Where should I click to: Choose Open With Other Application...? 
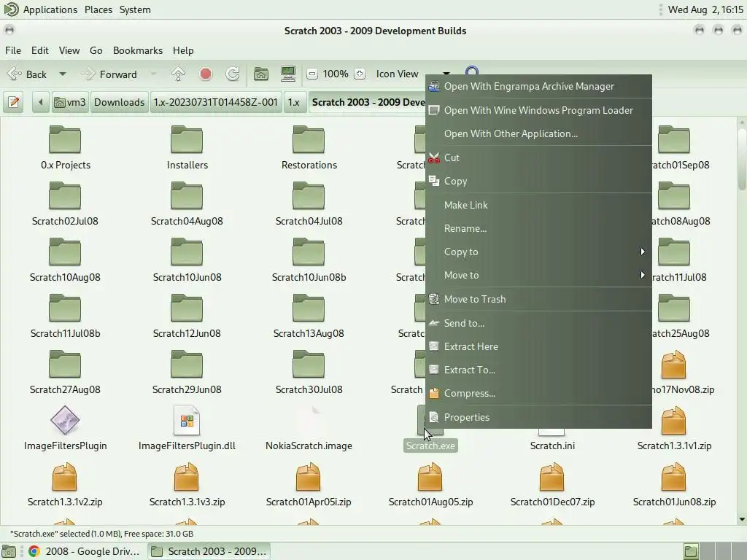[x=538, y=133]
